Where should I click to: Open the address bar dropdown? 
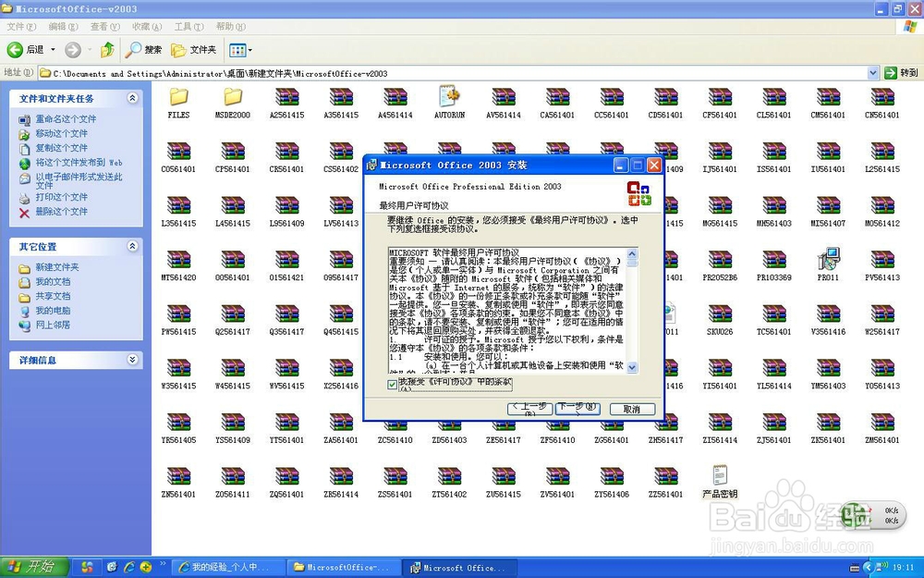872,71
